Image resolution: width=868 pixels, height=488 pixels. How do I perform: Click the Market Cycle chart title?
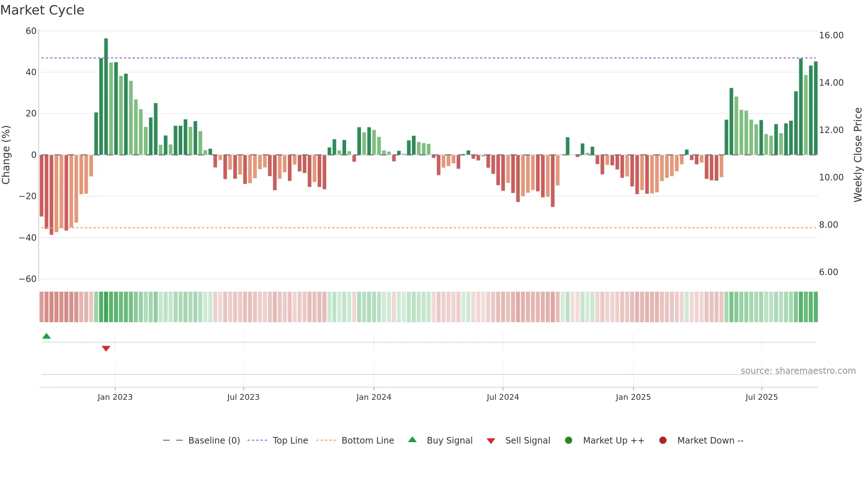click(42, 10)
